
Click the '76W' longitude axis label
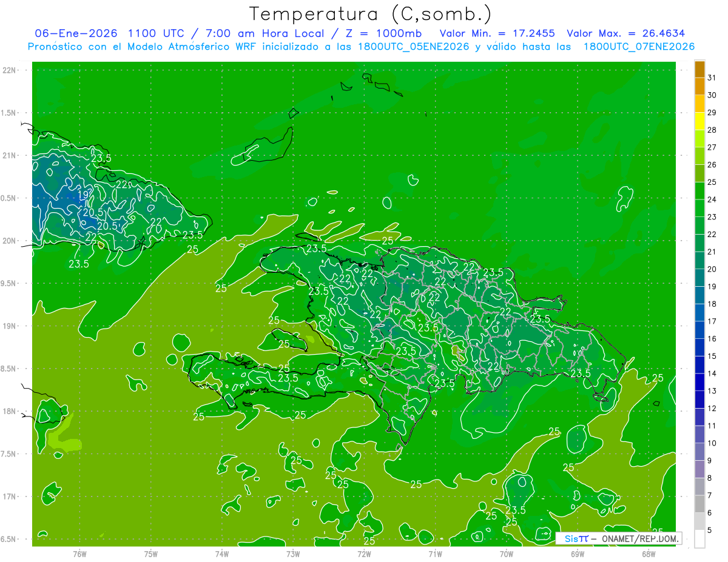coord(79,554)
